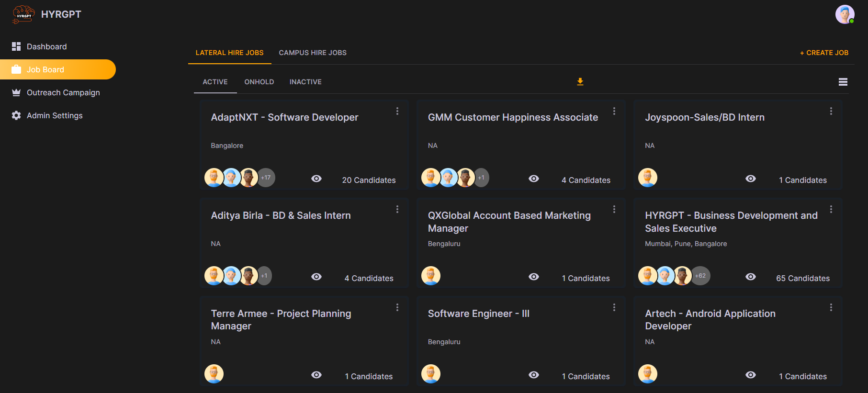Viewport: 868px width, 393px height.
Task: Open the user profile avatar
Action: point(845,14)
